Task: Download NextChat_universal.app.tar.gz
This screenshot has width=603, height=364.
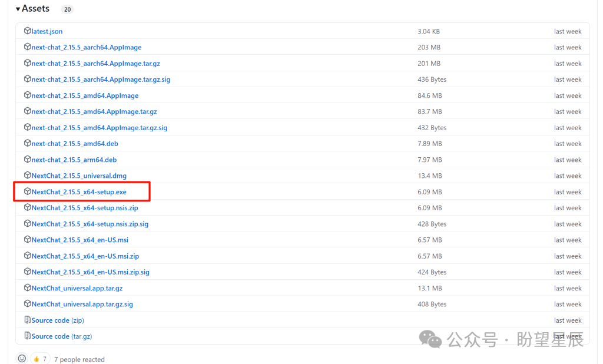Action: [x=77, y=288]
